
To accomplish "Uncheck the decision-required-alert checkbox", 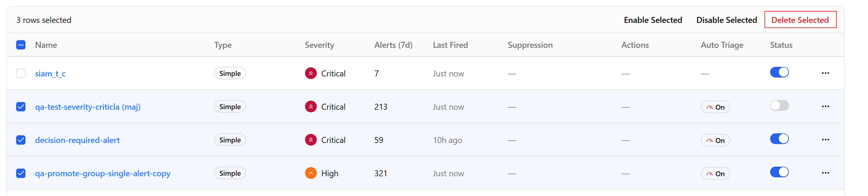I will [x=21, y=140].
